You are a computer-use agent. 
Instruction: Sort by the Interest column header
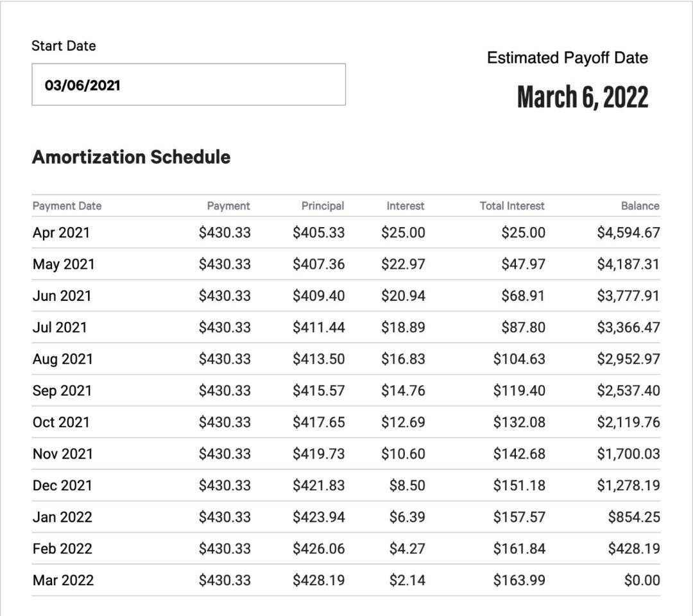tap(405, 206)
